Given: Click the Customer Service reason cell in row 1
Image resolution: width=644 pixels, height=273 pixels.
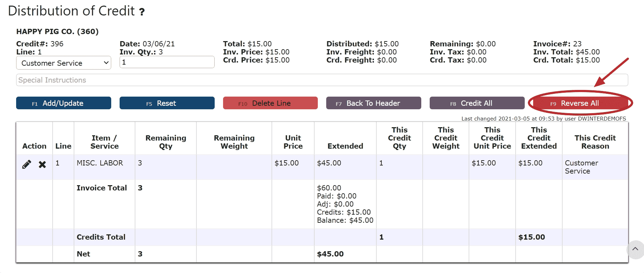Looking at the screenshot, I should click(x=581, y=167).
